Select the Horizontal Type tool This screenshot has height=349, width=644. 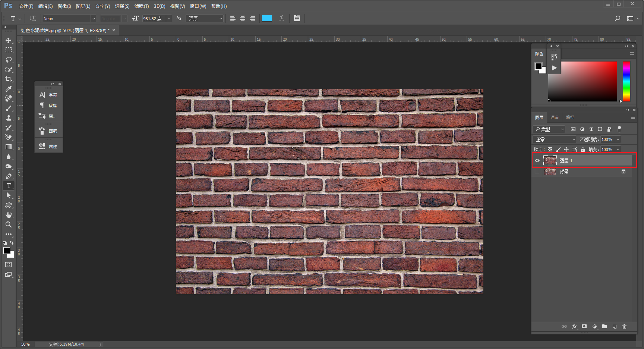pyautogui.click(x=9, y=186)
